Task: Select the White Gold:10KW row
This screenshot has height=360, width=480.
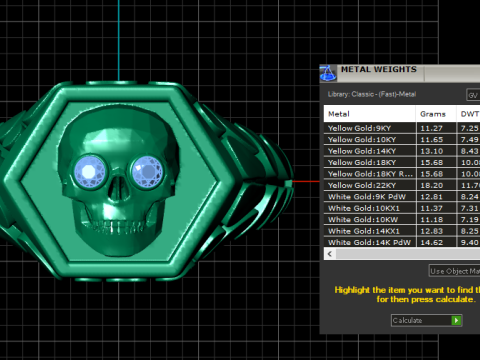Action: coord(402,220)
